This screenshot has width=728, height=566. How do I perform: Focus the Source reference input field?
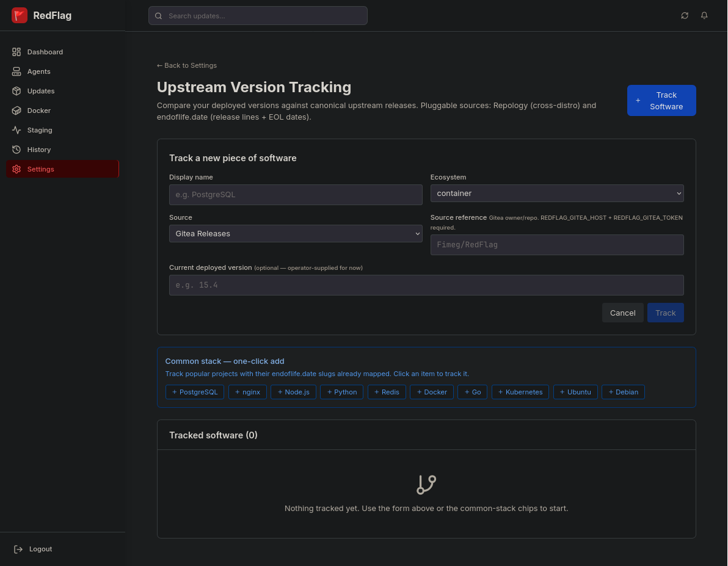coord(556,245)
